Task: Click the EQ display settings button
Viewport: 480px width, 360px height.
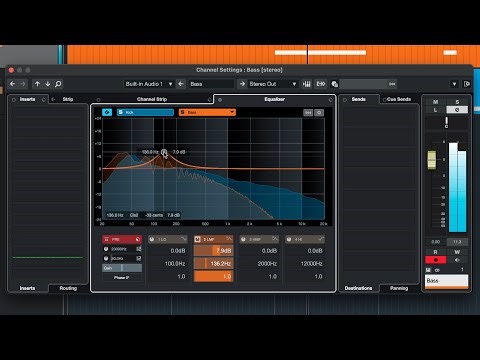Action: (319, 113)
